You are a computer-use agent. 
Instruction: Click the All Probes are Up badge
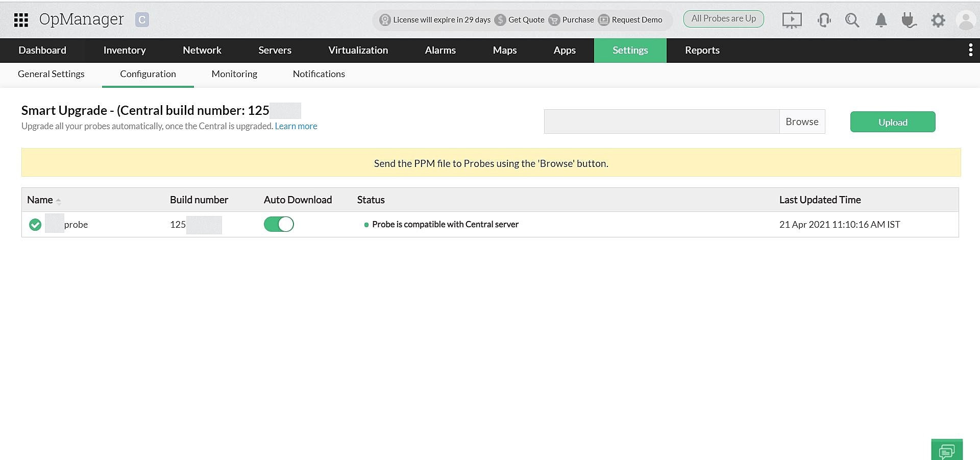coord(724,19)
